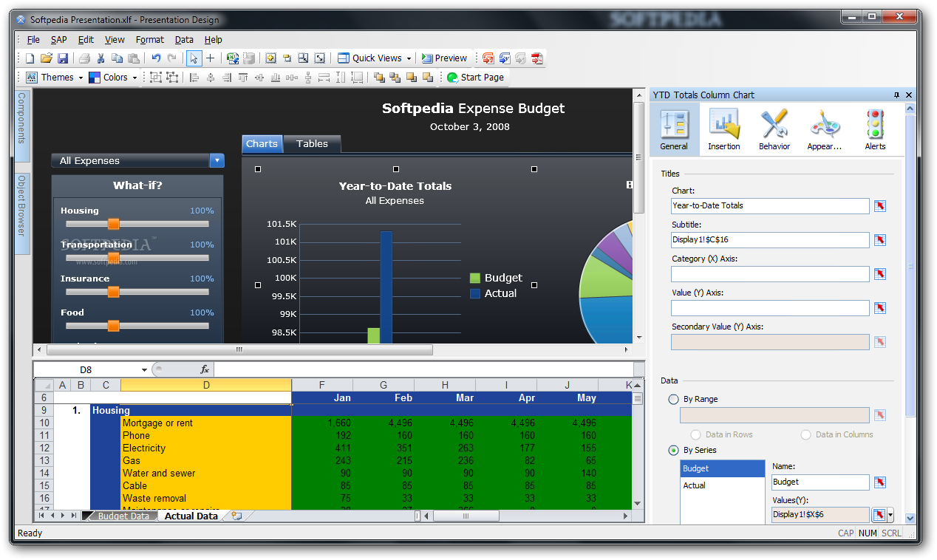Click the last red export icon in top toolbar
937x560 pixels.
point(537,58)
